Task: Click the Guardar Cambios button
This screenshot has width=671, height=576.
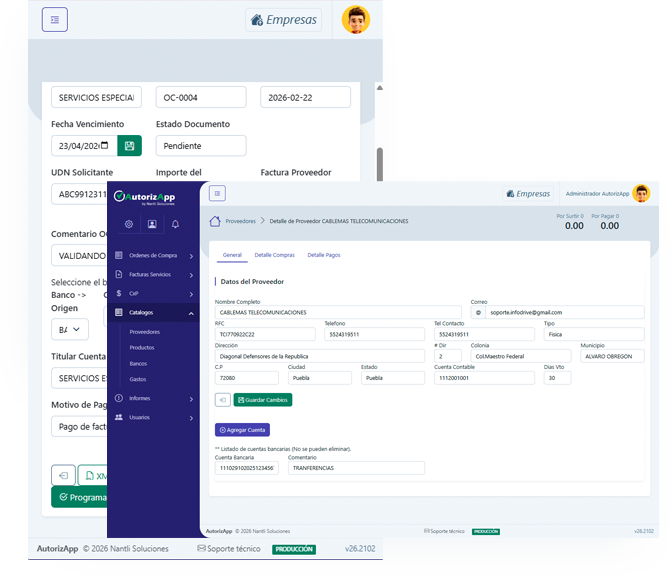Action: pyautogui.click(x=263, y=400)
